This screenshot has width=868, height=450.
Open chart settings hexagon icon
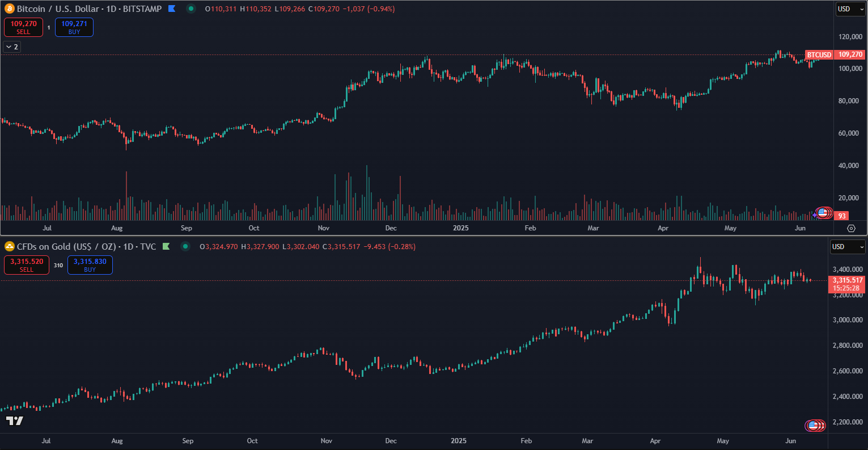[x=851, y=228]
